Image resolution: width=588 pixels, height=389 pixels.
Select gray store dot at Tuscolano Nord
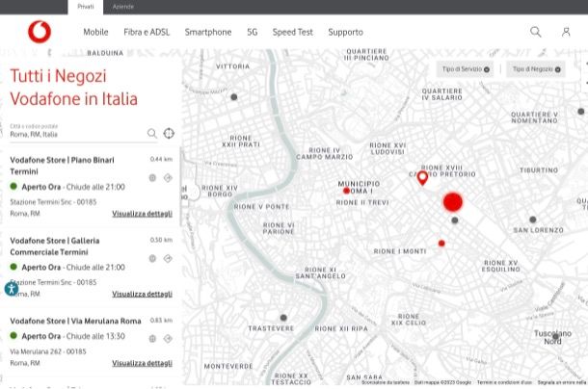pos(556,337)
